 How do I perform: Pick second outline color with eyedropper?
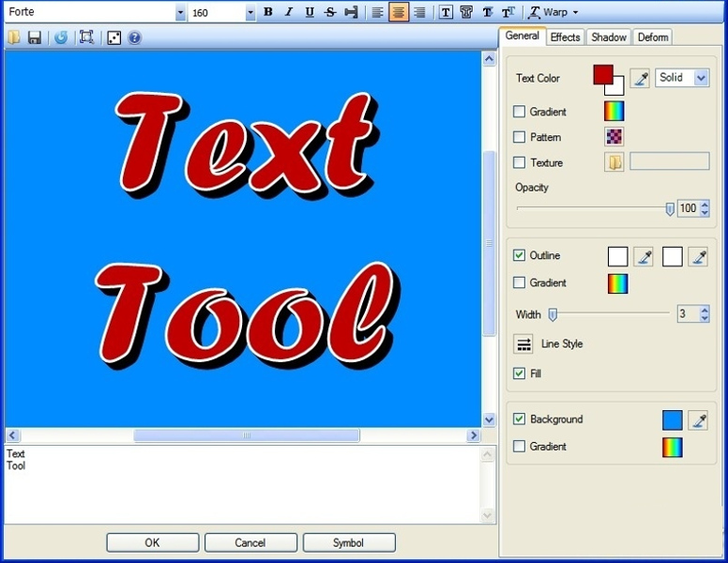click(x=698, y=256)
